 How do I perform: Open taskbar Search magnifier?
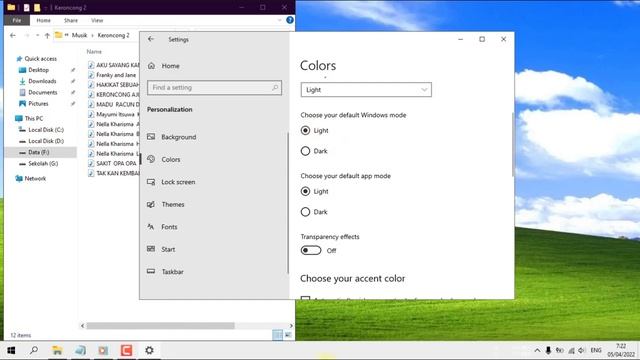[x=34, y=350]
